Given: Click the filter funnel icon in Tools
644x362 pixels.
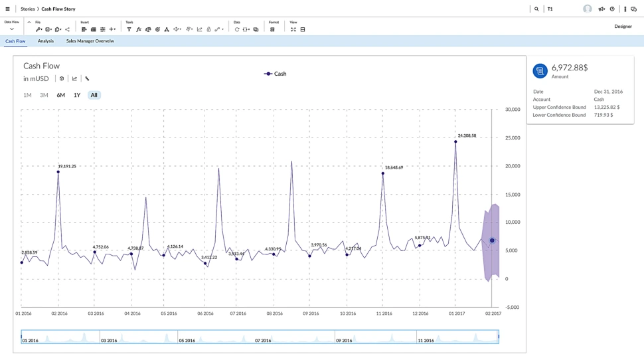Looking at the screenshot, I should [x=129, y=30].
